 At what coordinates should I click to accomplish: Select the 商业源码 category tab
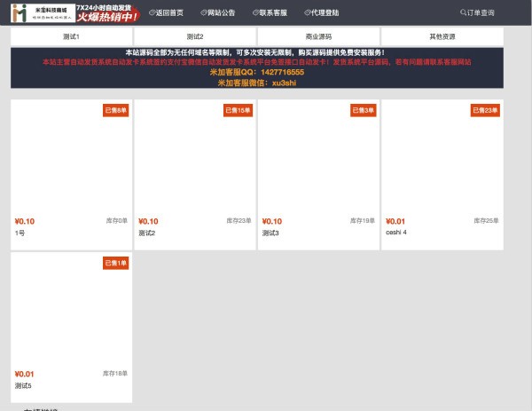(x=318, y=36)
